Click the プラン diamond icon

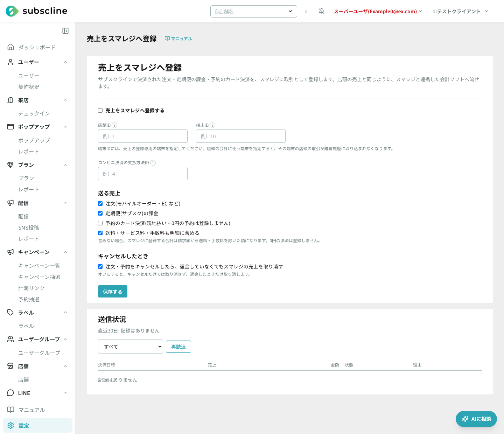[x=10, y=165]
